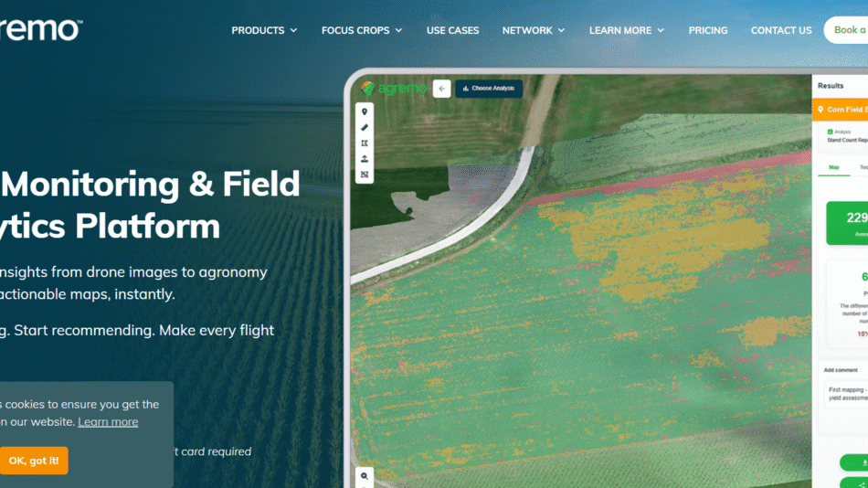Go to the Pricing page
The image size is (868, 488).
point(708,30)
